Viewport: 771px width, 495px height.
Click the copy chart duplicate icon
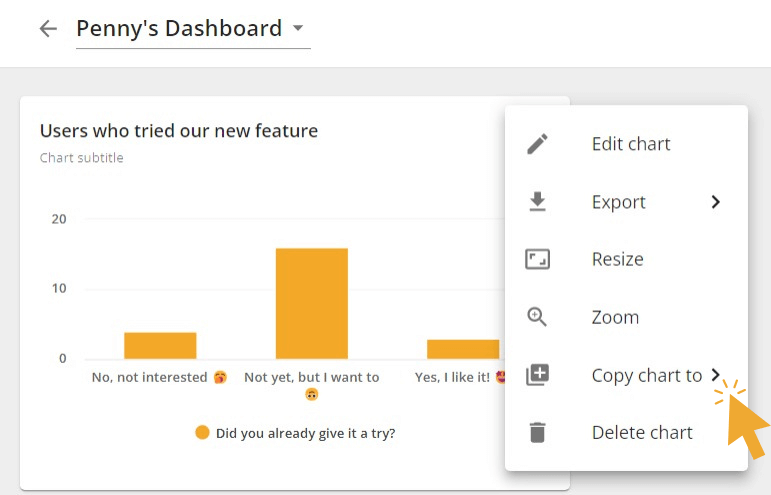point(538,375)
